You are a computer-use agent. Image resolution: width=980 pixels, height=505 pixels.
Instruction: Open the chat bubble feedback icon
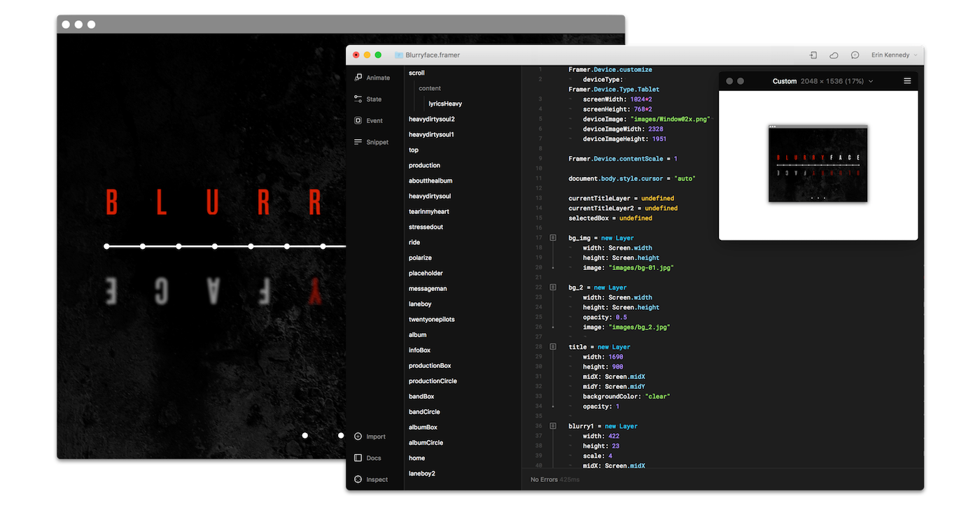[x=855, y=55]
